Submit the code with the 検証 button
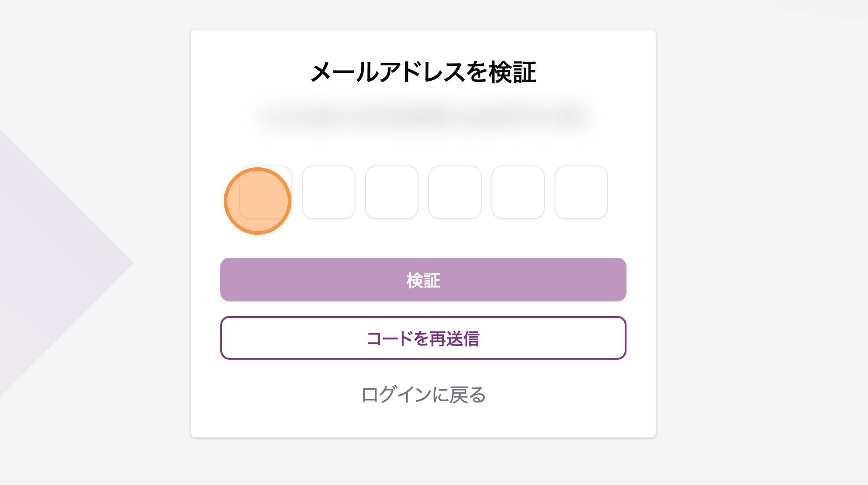 tap(423, 280)
